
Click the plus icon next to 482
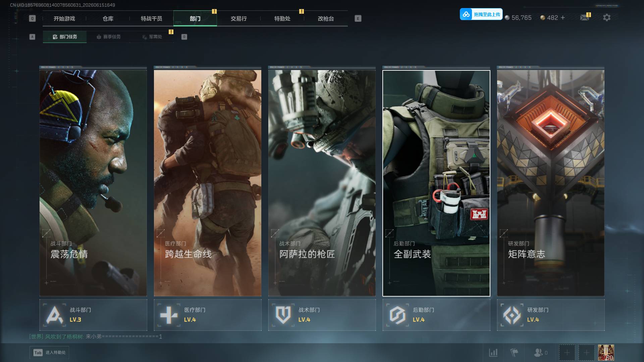pos(563,17)
